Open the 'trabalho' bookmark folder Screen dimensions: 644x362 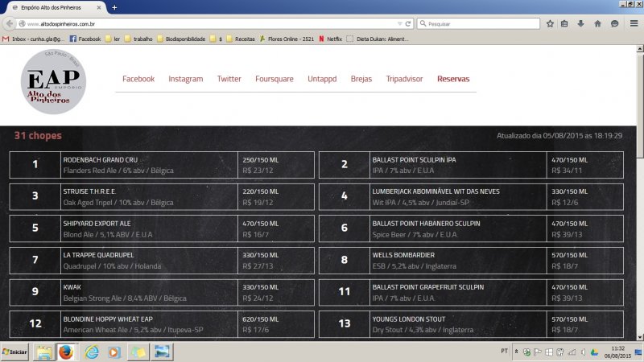[138, 39]
